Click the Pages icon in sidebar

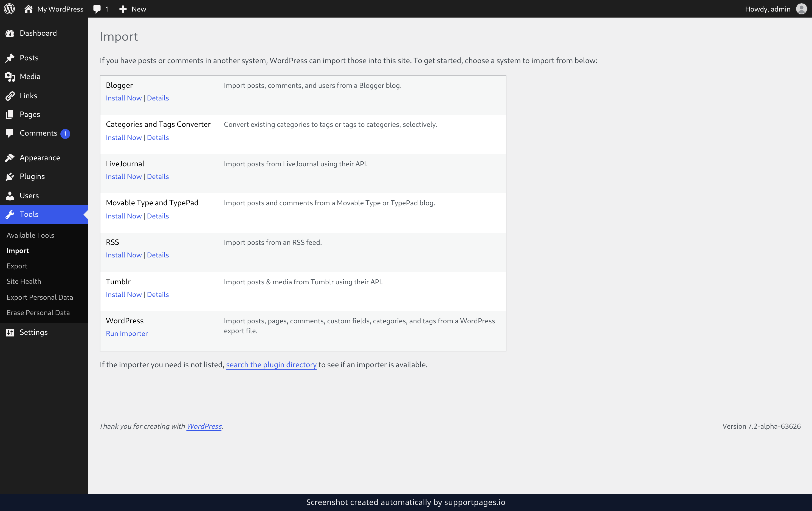pyautogui.click(x=10, y=114)
